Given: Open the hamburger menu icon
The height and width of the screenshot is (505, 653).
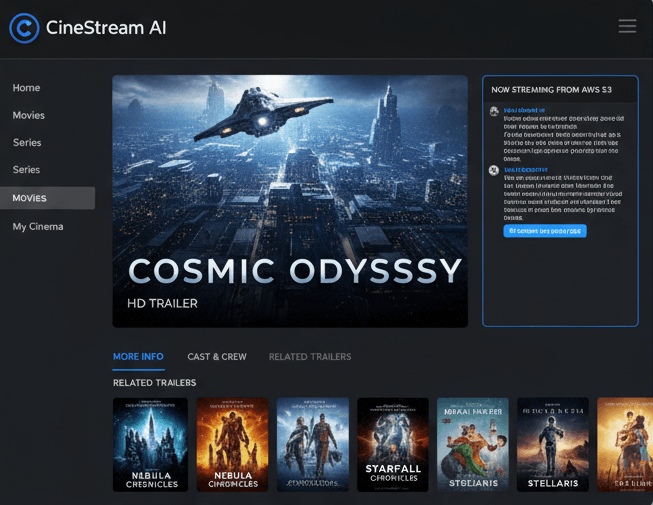Looking at the screenshot, I should click(x=627, y=26).
